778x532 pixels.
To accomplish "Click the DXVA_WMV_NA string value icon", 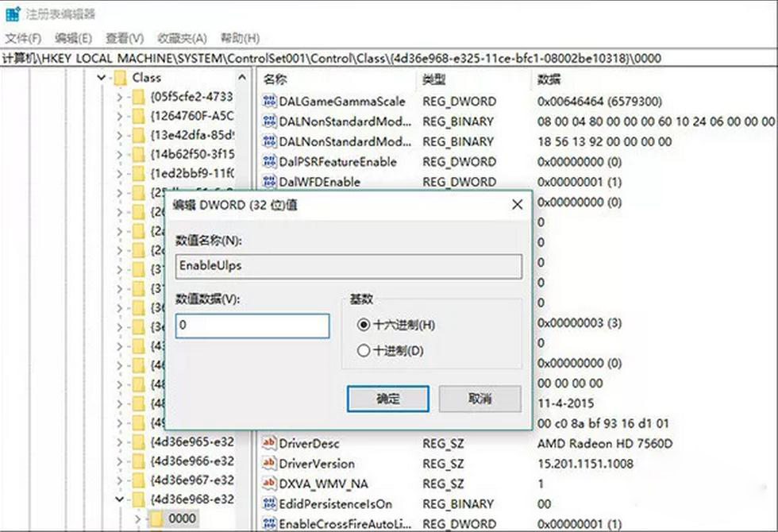I will tap(269, 484).
